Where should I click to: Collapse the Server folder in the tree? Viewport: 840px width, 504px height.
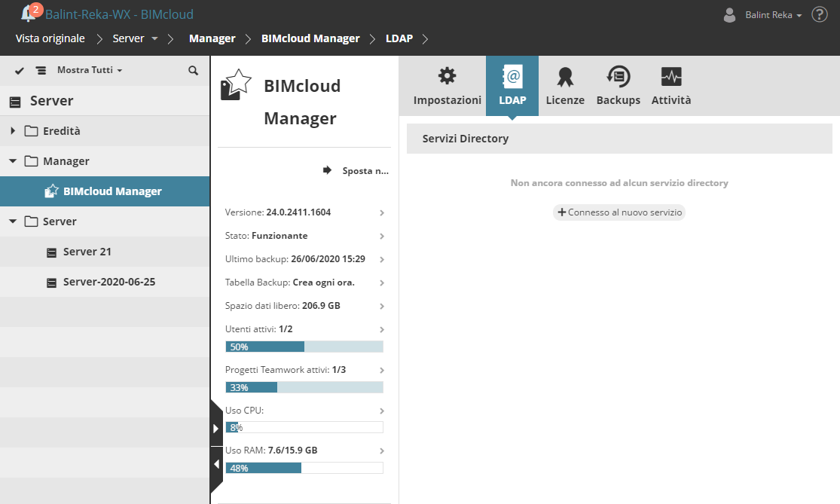(13, 221)
